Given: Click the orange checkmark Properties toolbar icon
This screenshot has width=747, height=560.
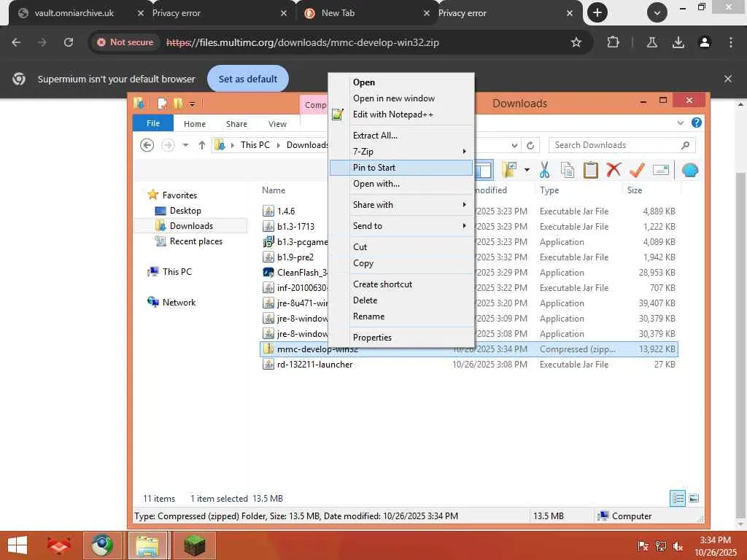Looking at the screenshot, I should [x=637, y=169].
